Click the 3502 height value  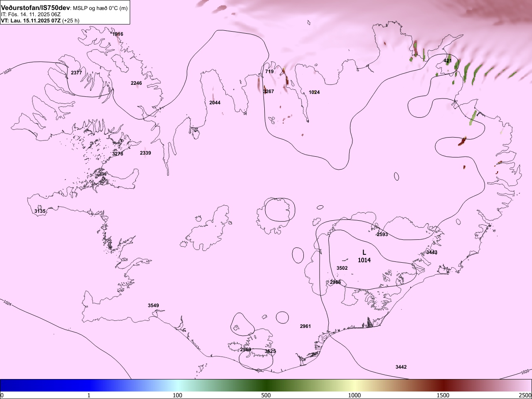342,268
